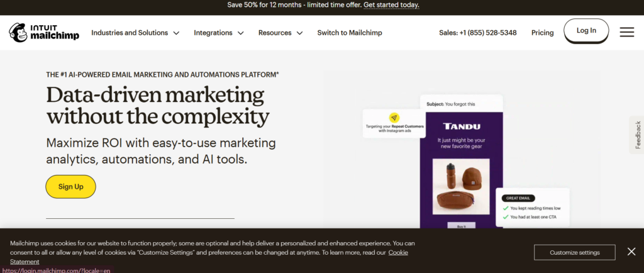This screenshot has height=273, width=644.
Task: Click the Sales phone number
Action: [477, 33]
